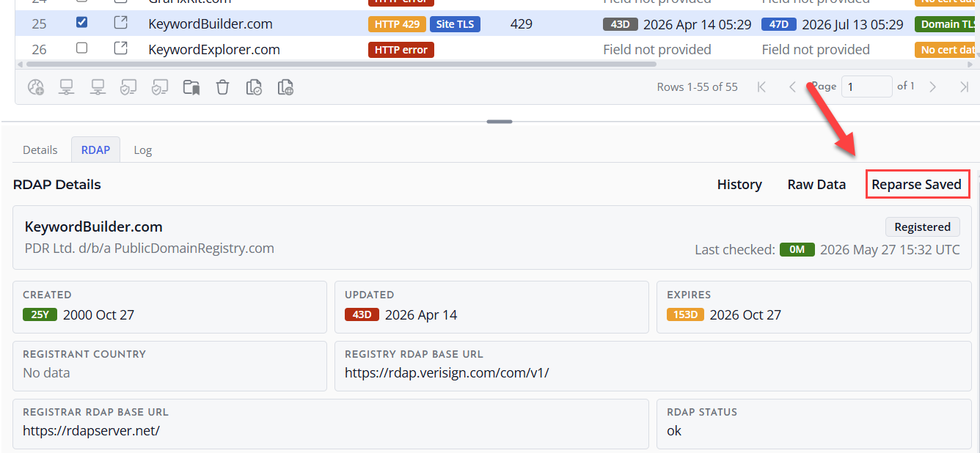Open KeywordBuilder.com external link icon

click(x=120, y=23)
